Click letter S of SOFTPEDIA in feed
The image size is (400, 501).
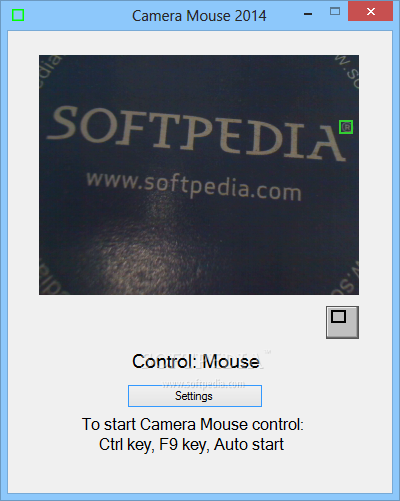pos(65,123)
